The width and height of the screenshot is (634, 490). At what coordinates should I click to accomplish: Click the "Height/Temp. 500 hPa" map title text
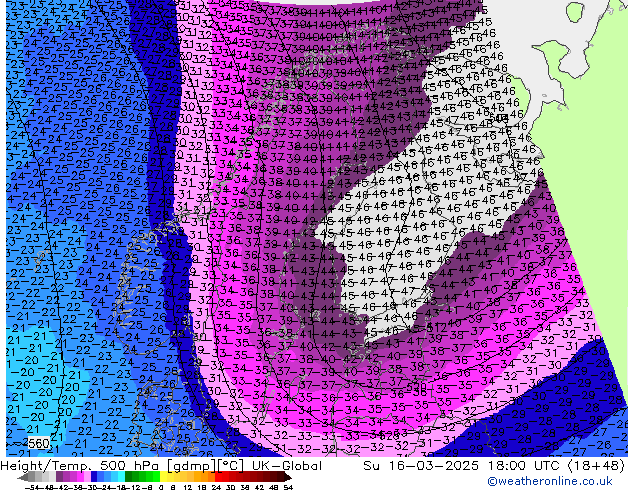tap(80, 466)
